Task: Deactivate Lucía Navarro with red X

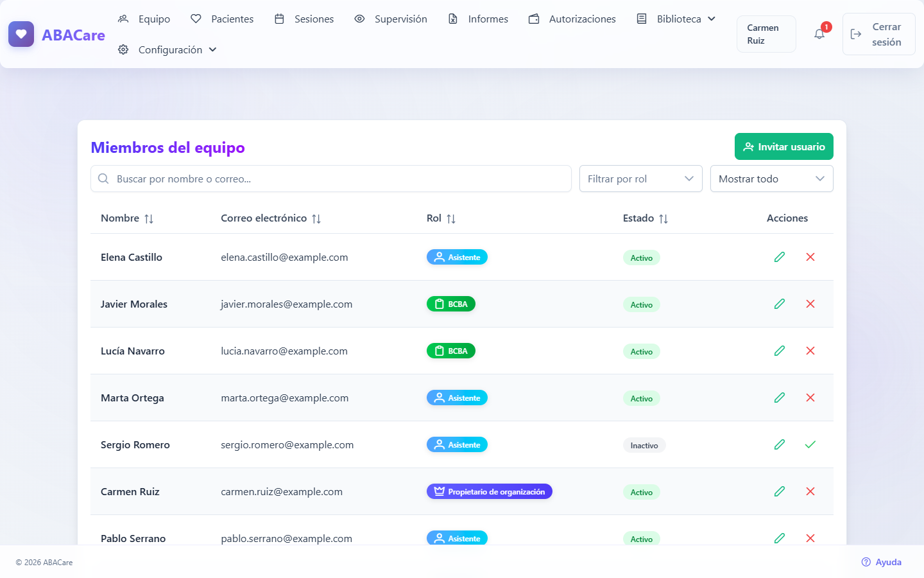Action: (x=810, y=351)
